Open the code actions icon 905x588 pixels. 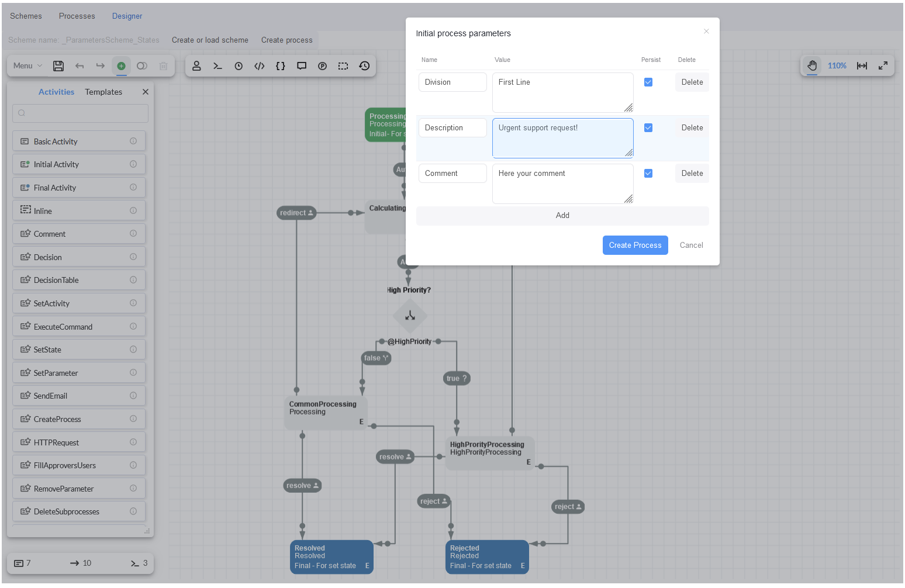260,66
